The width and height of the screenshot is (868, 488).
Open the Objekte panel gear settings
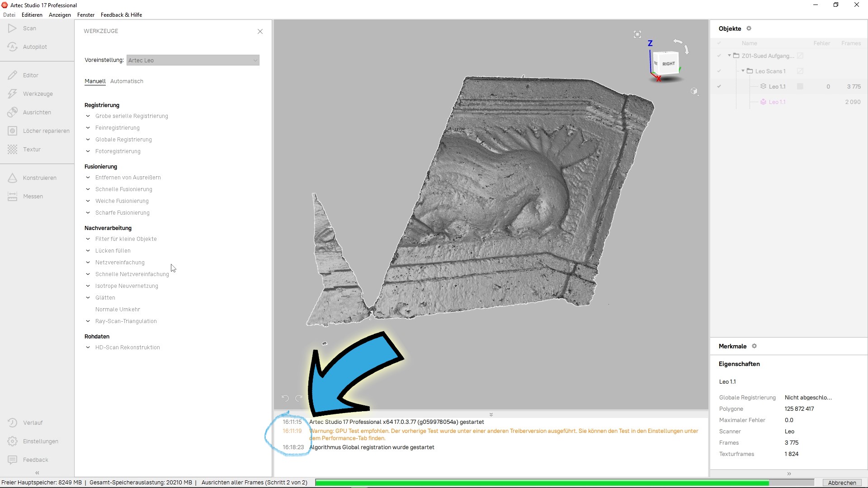click(749, 28)
